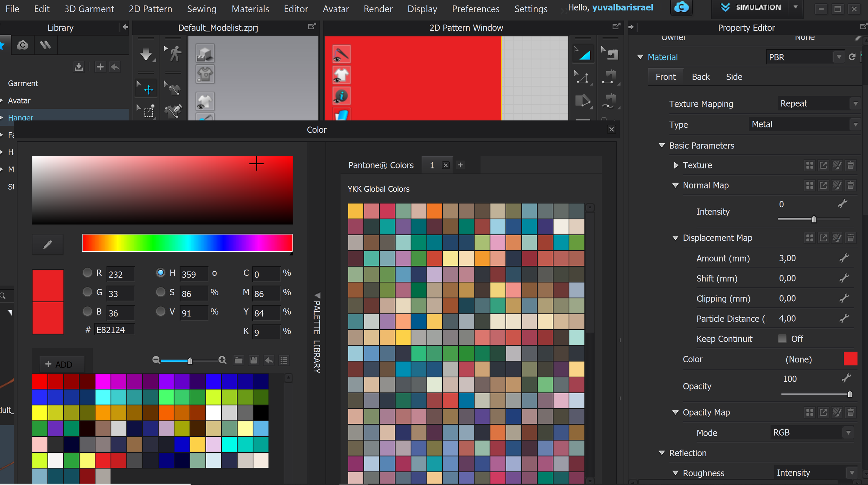
Task: Open palette folder icon
Action: click(x=239, y=360)
